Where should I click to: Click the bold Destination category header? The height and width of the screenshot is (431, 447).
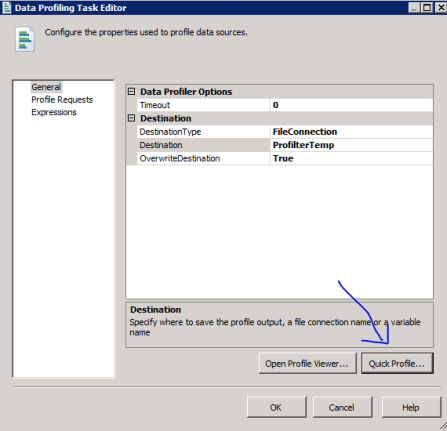click(x=166, y=118)
